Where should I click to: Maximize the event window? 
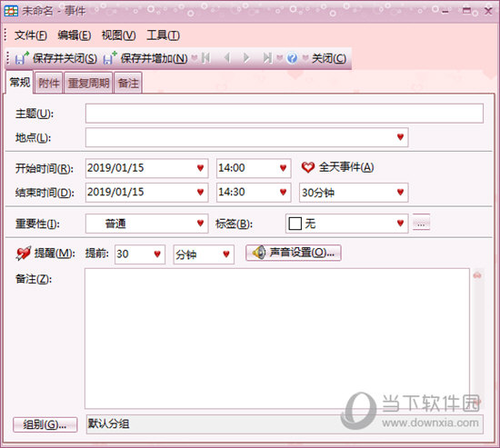click(466, 11)
